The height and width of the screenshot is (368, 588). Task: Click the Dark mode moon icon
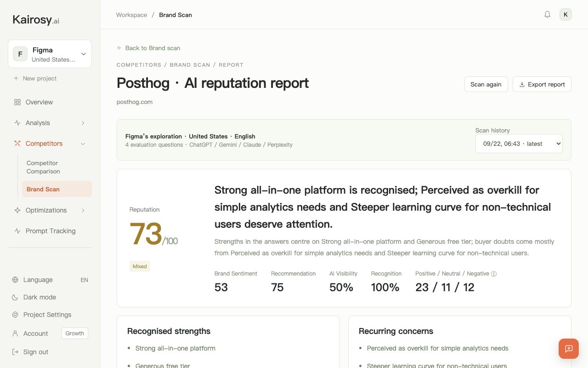click(15, 297)
